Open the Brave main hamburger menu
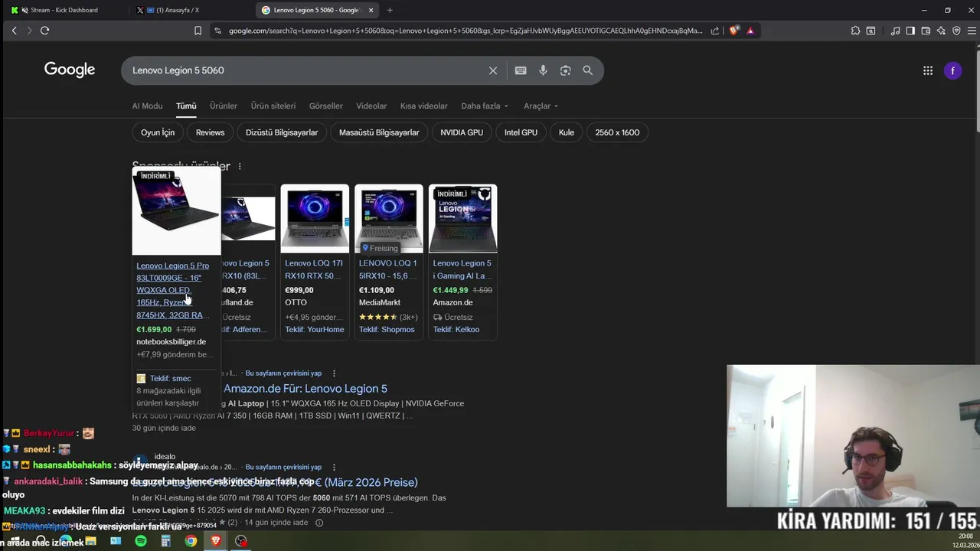Viewport: 980px width, 551px height. coord(972,31)
